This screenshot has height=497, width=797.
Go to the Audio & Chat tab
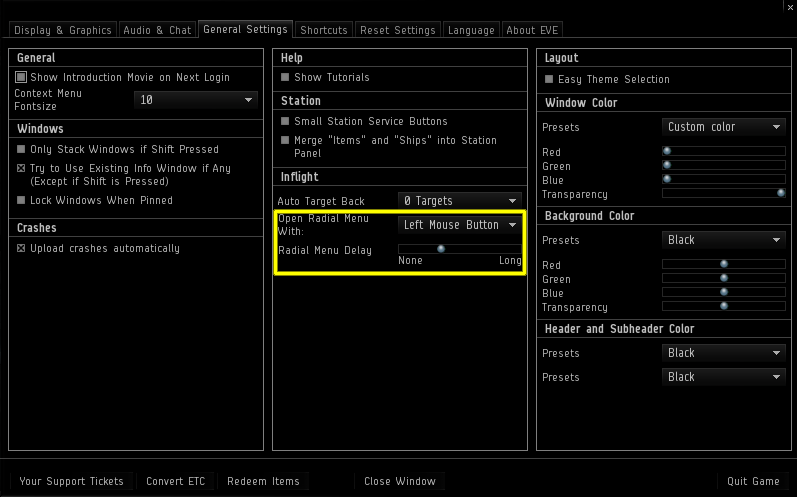157,30
